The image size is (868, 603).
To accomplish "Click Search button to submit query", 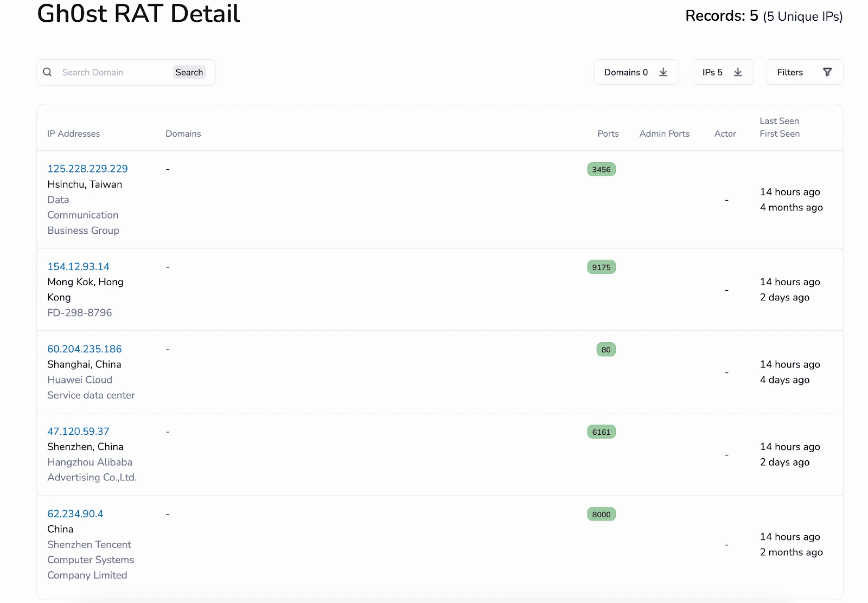I will pos(189,72).
